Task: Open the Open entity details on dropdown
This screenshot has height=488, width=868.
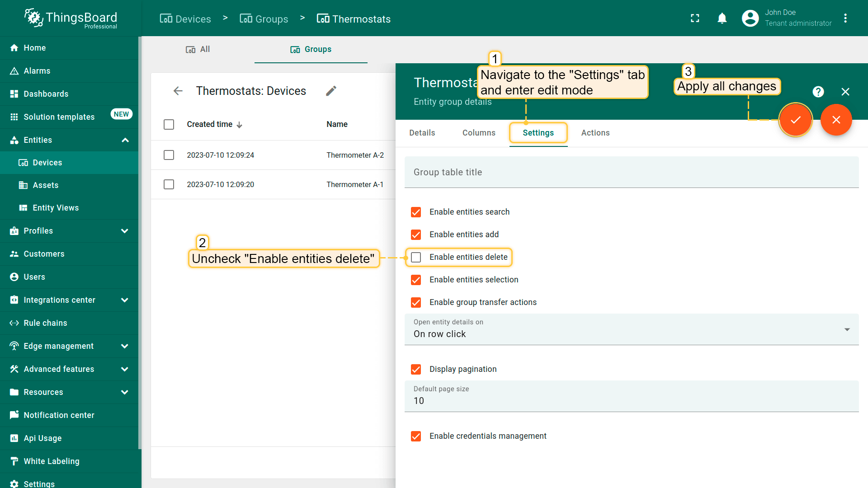Action: (631, 329)
